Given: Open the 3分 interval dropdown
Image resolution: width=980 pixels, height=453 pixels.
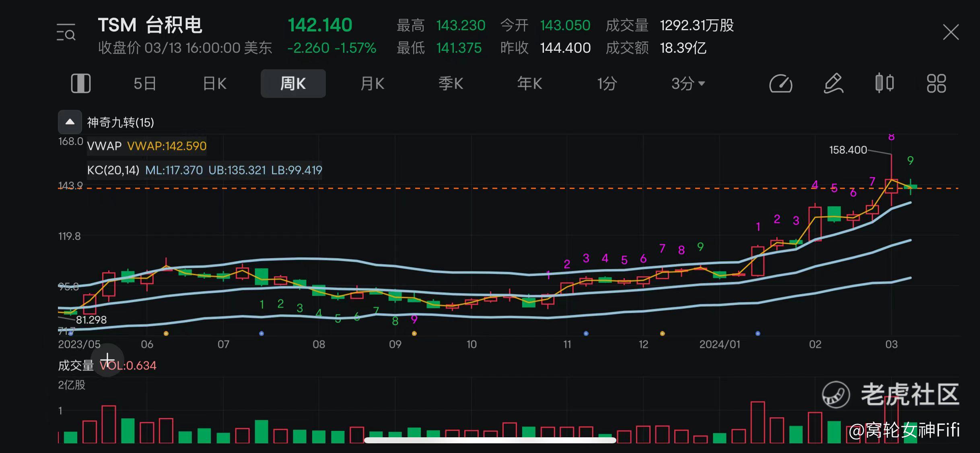Looking at the screenshot, I should (688, 84).
